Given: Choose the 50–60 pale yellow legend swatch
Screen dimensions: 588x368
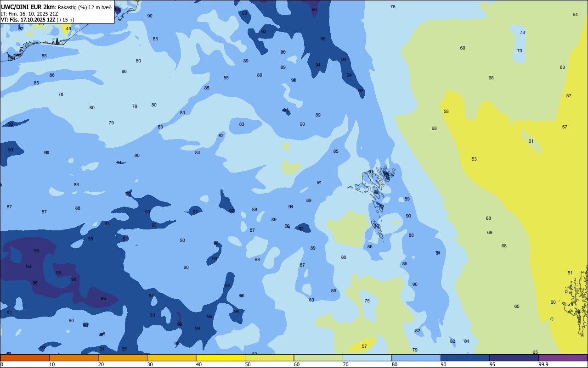Looking at the screenshot, I should point(270,357).
